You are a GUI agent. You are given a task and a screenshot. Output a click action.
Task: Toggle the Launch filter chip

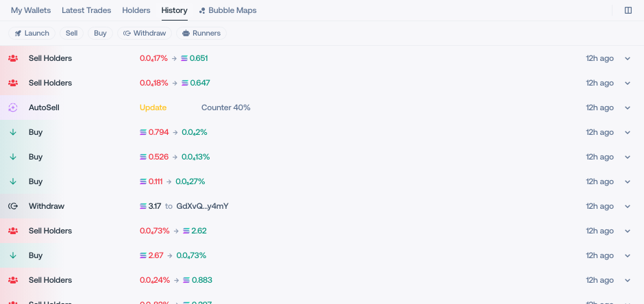pyautogui.click(x=32, y=34)
